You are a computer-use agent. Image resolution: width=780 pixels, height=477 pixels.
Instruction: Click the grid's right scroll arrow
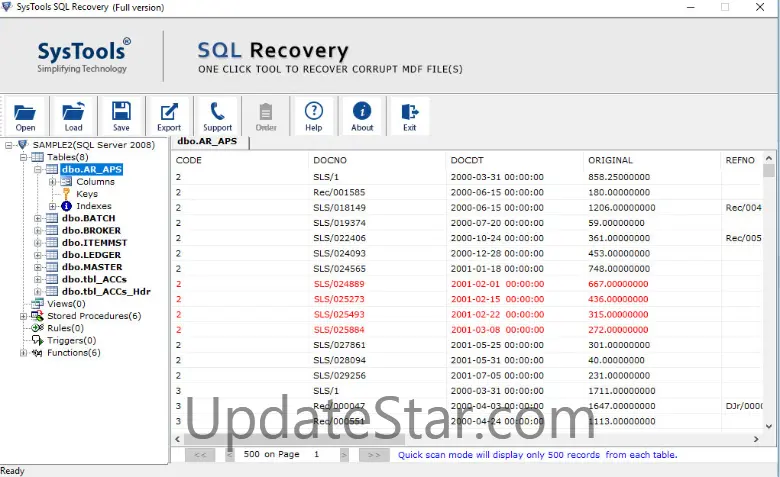pyautogui.click(x=756, y=439)
